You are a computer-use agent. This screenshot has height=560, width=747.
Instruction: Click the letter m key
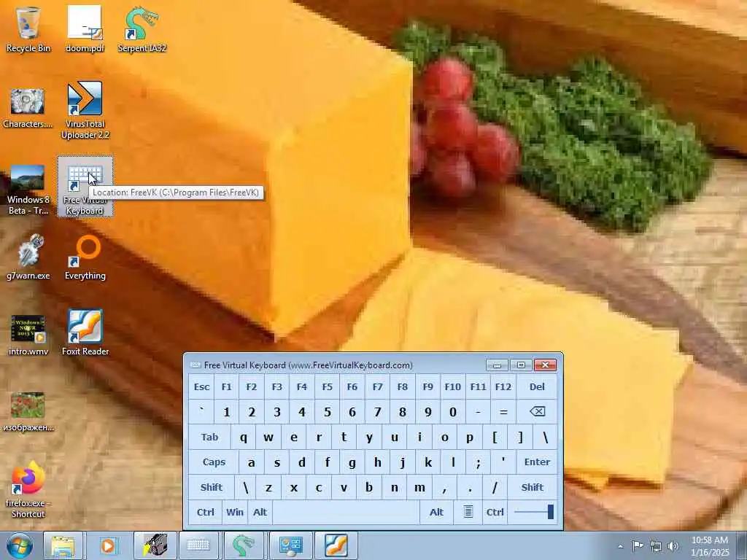419,487
